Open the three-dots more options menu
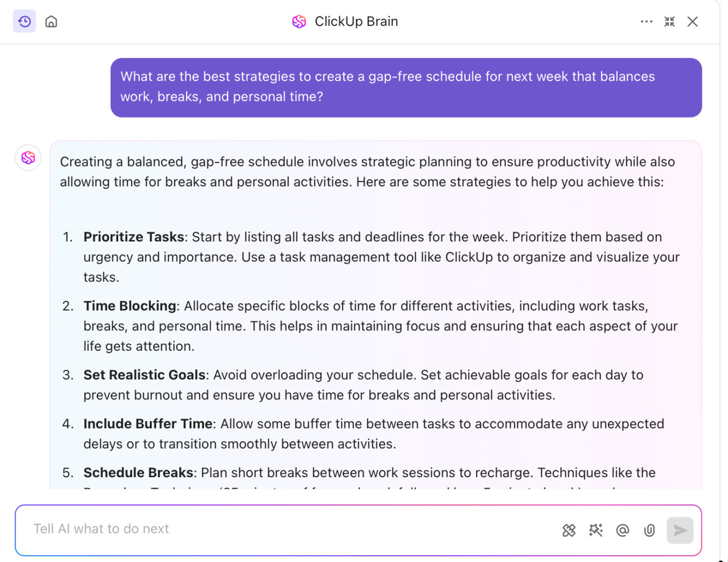The image size is (728, 562). tap(646, 21)
